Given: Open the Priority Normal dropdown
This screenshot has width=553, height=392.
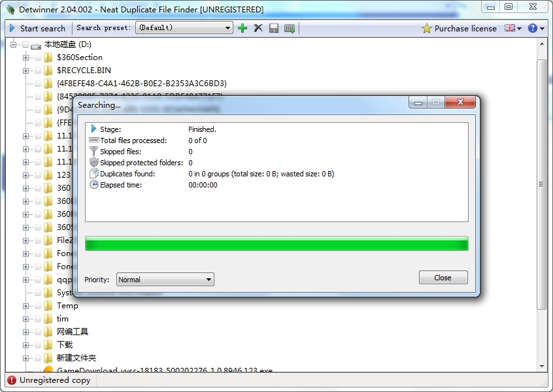Looking at the screenshot, I should point(165,280).
